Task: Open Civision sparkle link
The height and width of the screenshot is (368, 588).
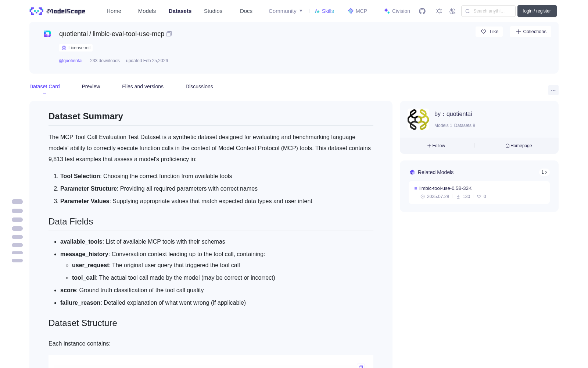Action: [397, 11]
